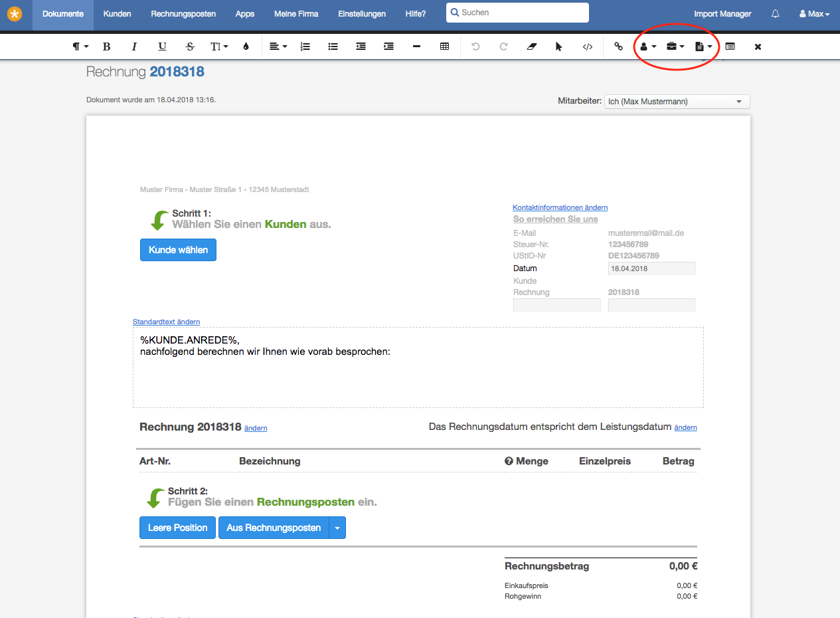Open the HTML source code view
840x618 pixels.
pyautogui.click(x=588, y=47)
